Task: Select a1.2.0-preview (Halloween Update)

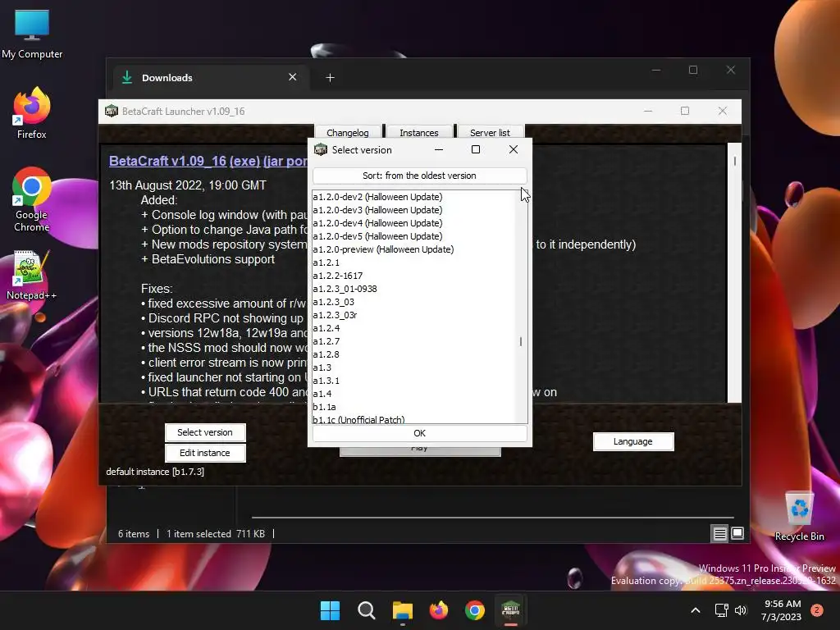Action: tap(414, 249)
